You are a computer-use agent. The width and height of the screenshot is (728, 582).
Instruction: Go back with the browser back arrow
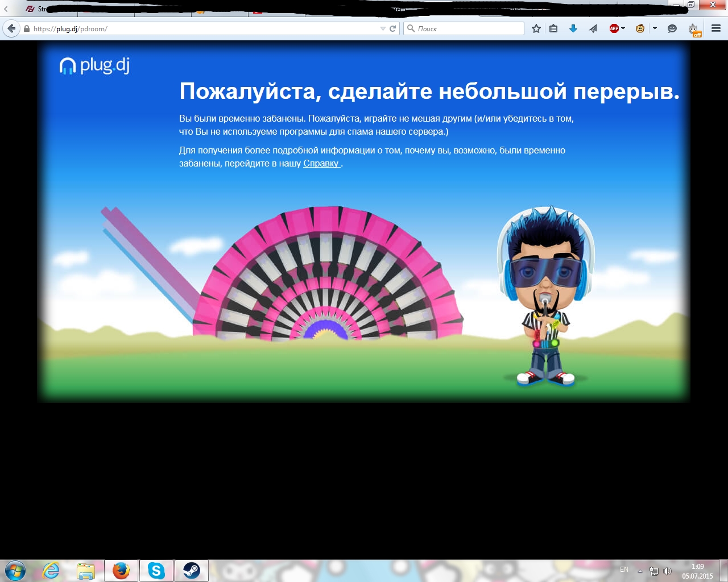[x=11, y=28]
